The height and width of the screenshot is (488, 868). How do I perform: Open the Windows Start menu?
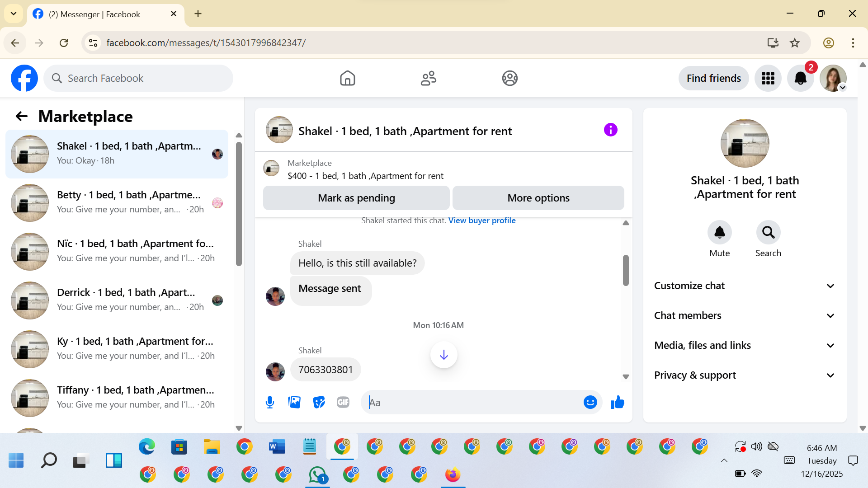coord(16,460)
